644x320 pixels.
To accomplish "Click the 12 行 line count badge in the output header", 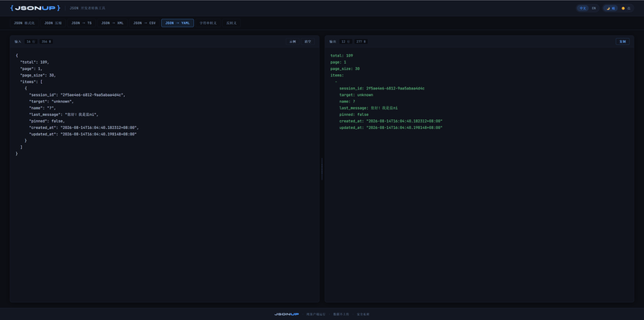I will pyautogui.click(x=345, y=42).
